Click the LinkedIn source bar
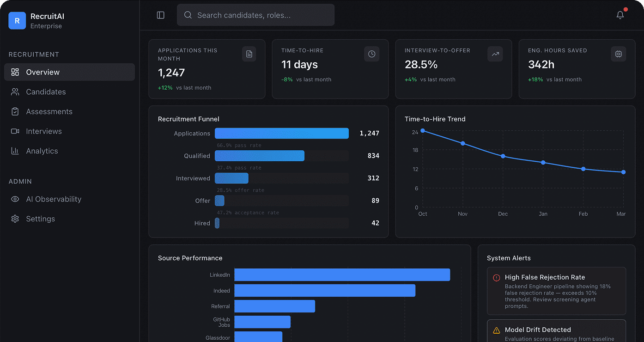This screenshot has width=644, height=342. coord(342,275)
